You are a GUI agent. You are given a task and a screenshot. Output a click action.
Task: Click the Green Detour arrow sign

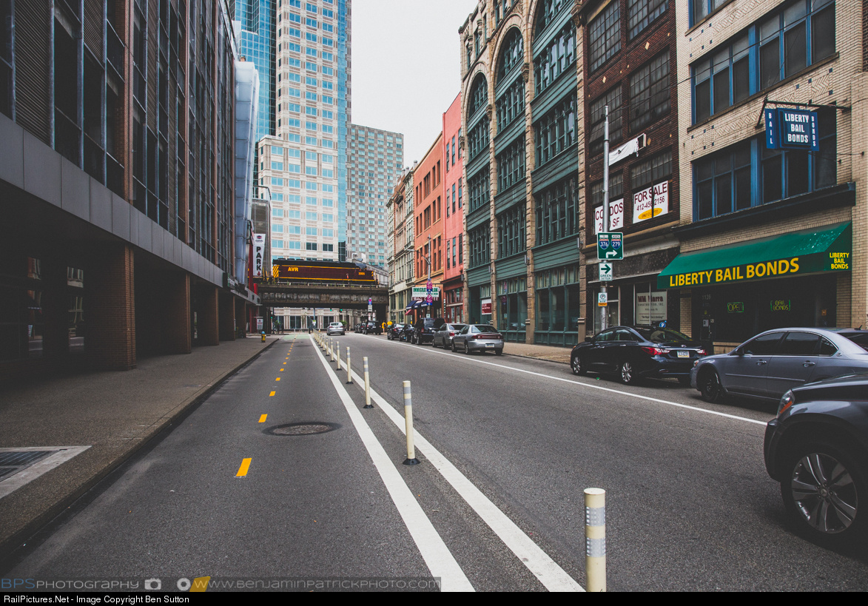pos(605,271)
